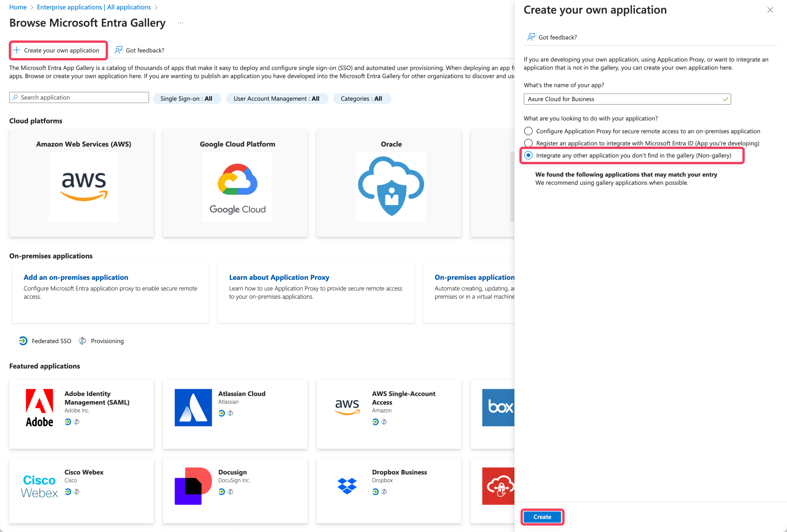This screenshot has height=532, width=787.
Task: Open the Single Sign-on filter
Action: point(187,99)
